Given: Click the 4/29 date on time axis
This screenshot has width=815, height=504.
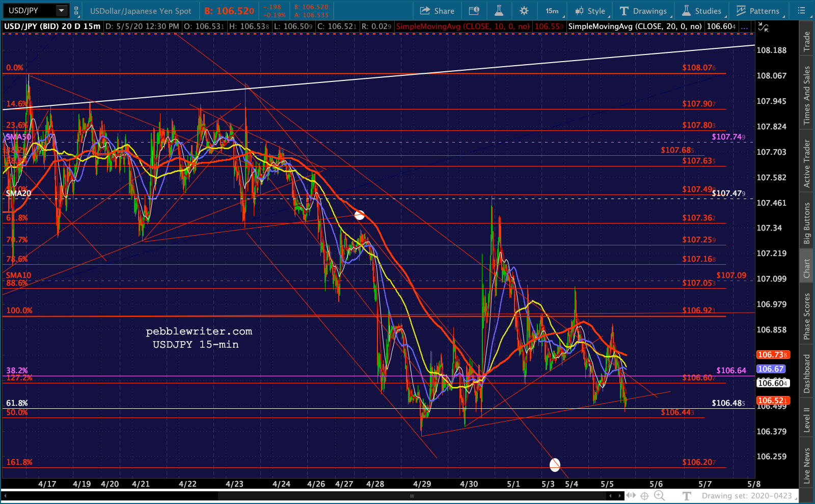Looking at the screenshot, I should click(422, 484).
